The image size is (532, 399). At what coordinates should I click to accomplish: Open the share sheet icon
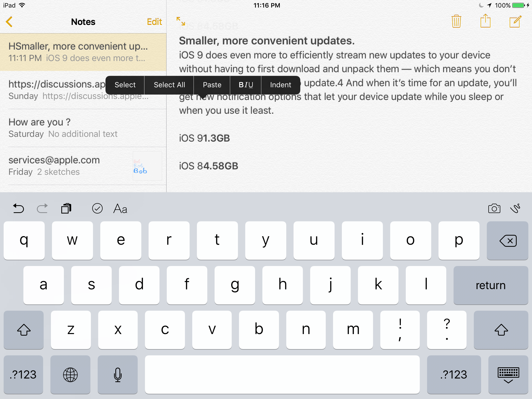coord(485,21)
